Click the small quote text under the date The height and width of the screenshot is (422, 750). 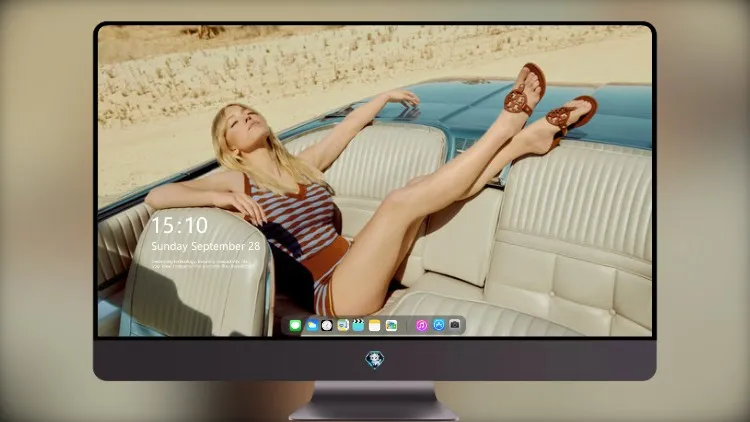203,264
